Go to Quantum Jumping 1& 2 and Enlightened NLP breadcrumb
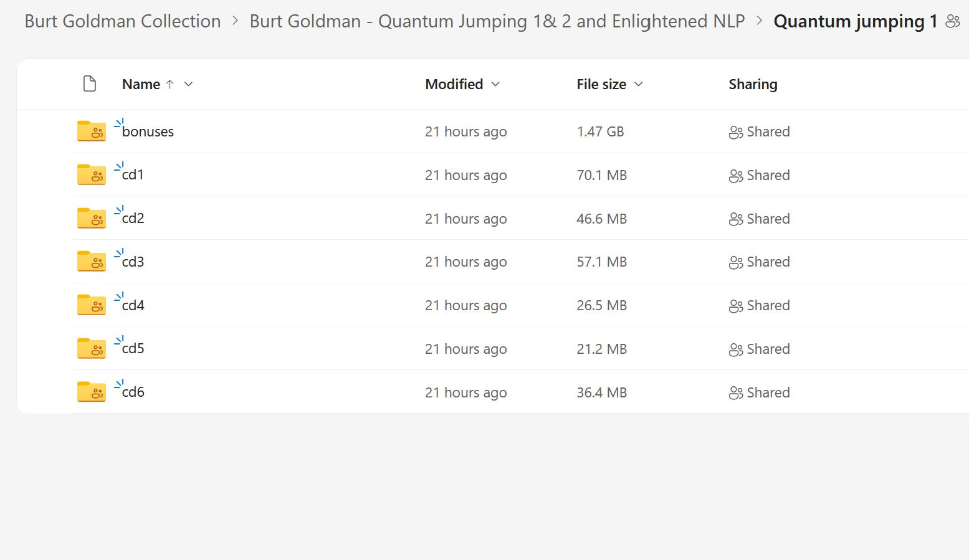Screen dimensions: 969x560 (497, 22)
